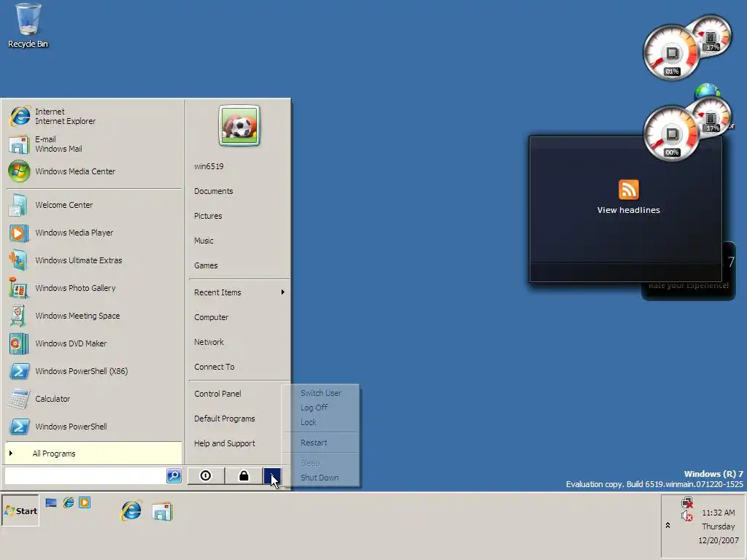747x560 pixels.
Task: Click the search magnifier button
Action: point(174,475)
